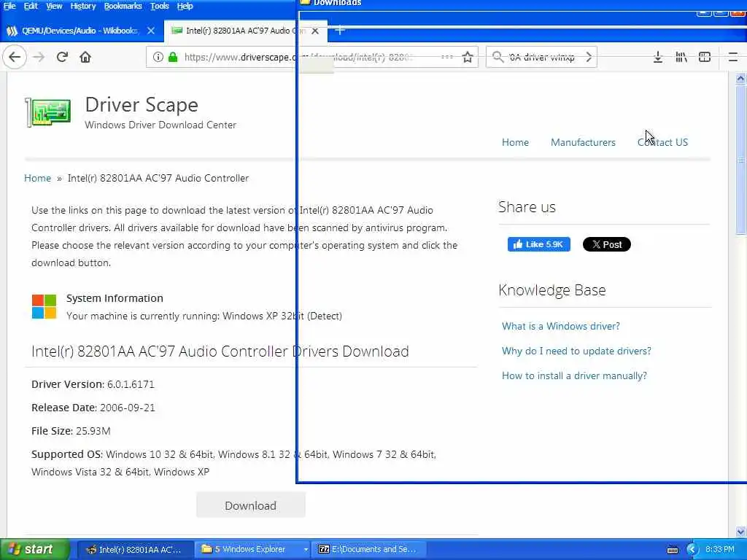Go back with the browser back arrow

point(15,57)
